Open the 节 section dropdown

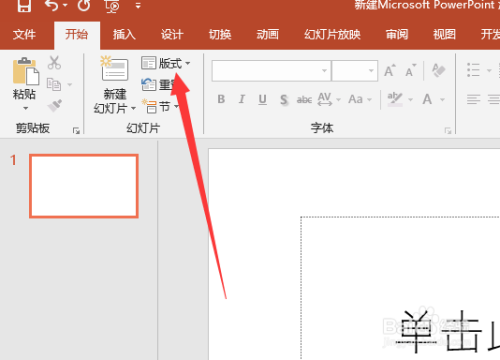160,107
